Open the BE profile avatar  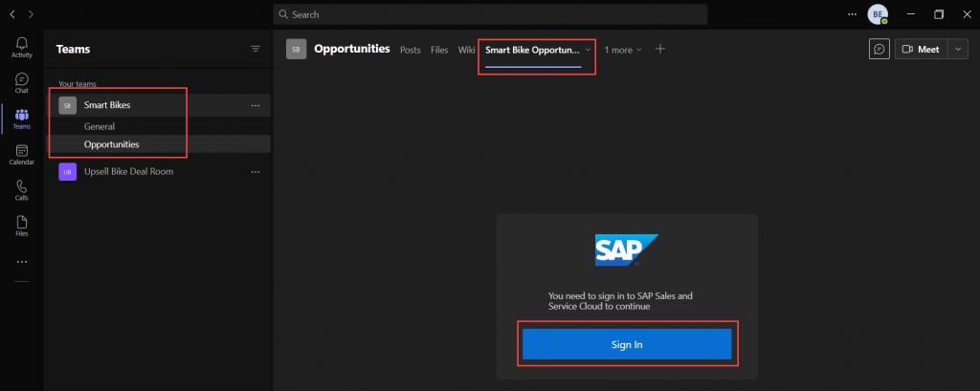point(878,14)
